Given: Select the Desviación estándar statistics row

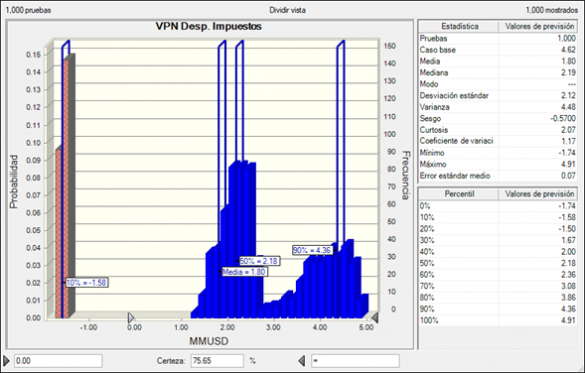Looking at the screenshot, I should (x=498, y=95).
